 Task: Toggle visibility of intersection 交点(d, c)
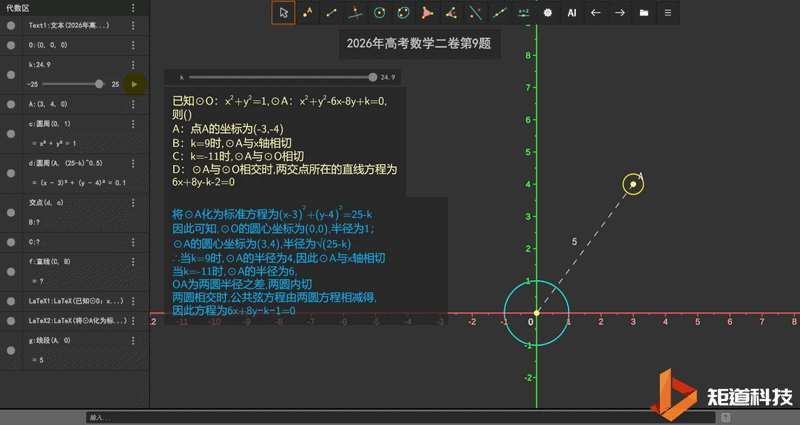[x=11, y=212]
